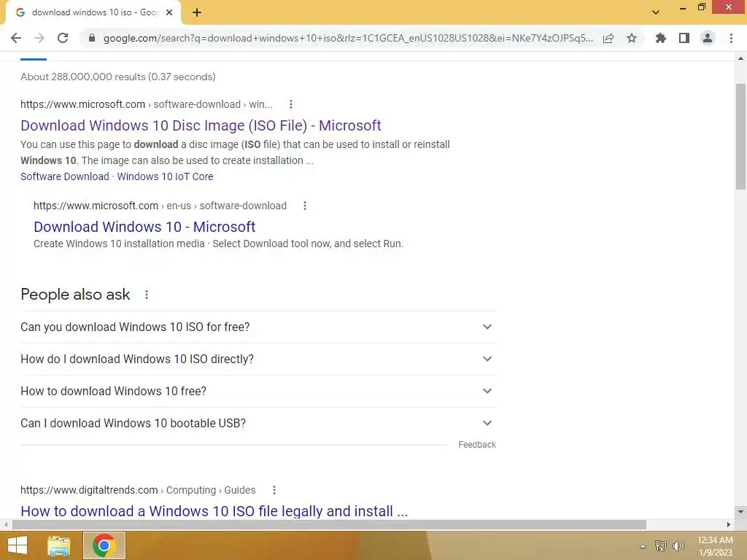
Task: Reload the page with the refresh icon
Action: [63, 38]
